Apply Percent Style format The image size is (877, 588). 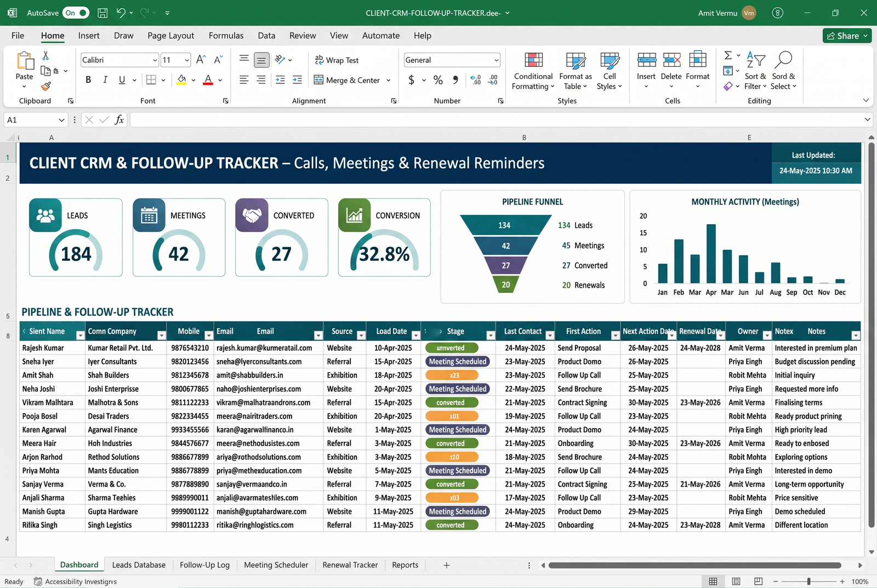(x=438, y=80)
